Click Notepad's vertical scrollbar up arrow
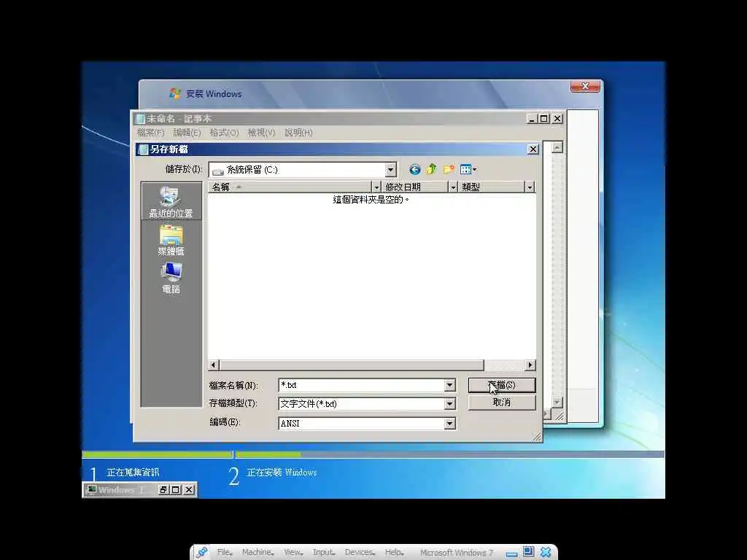 pyautogui.click(x=557, y=147)
